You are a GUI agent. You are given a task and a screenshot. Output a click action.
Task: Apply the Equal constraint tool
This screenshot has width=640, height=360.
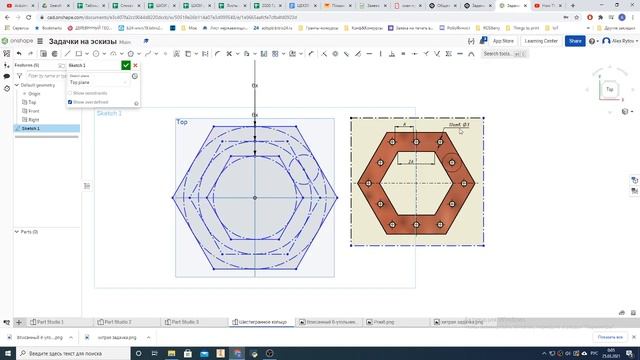coord(403,53)
